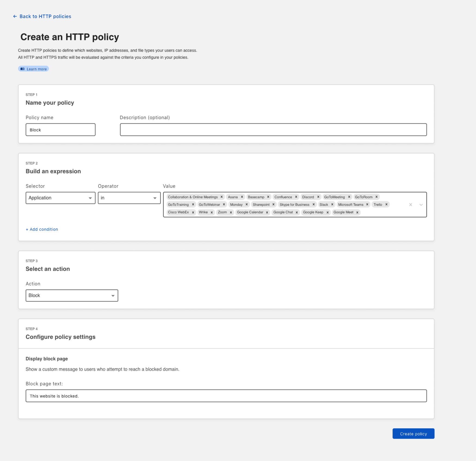476x461 pixels.
Task: Click inside the Block page text field
Action: pos(226,396)
